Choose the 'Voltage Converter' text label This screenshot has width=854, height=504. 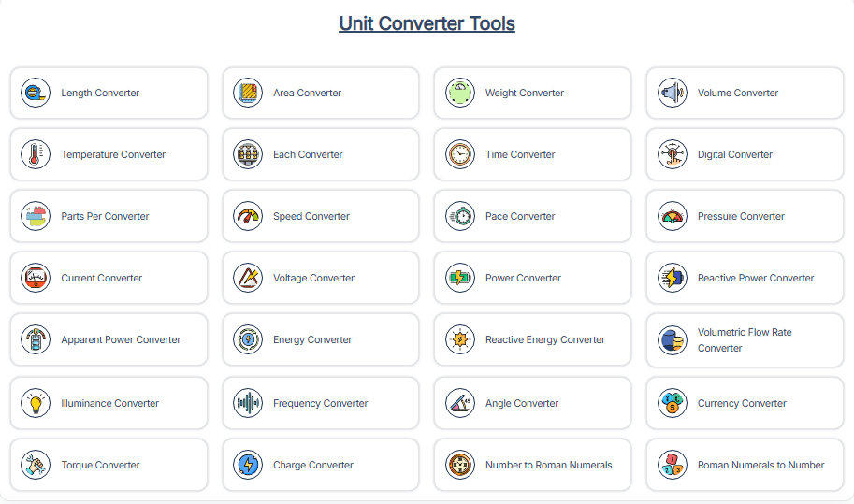313,278
